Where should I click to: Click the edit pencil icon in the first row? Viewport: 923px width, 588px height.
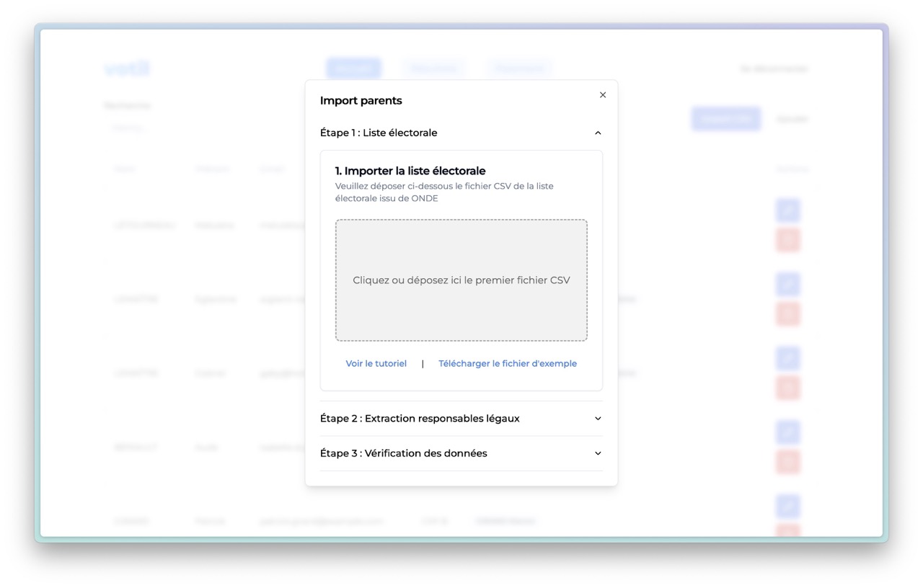[x=787, y=210]
